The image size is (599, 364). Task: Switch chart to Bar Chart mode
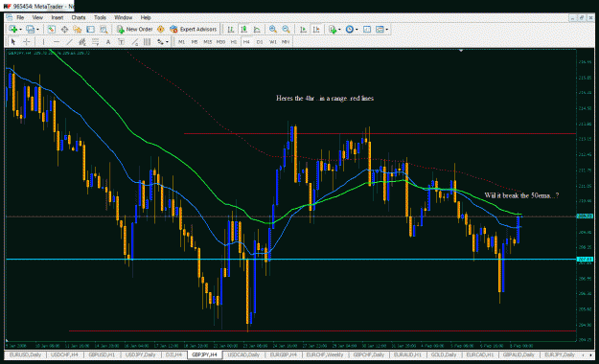point(231,30)
